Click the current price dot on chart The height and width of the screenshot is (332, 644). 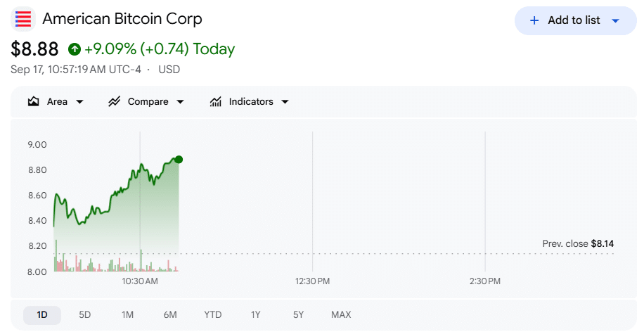[x=179, y=160]
